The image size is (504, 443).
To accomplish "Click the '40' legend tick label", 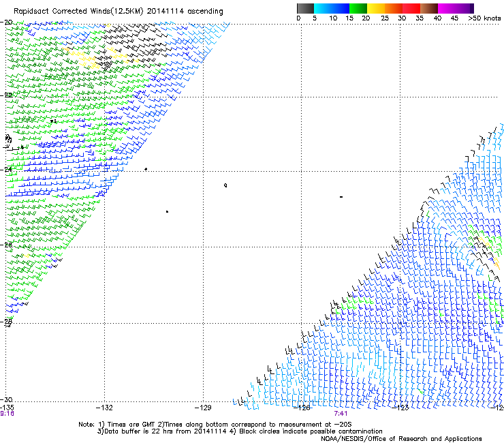I will (x=437, y=18).
